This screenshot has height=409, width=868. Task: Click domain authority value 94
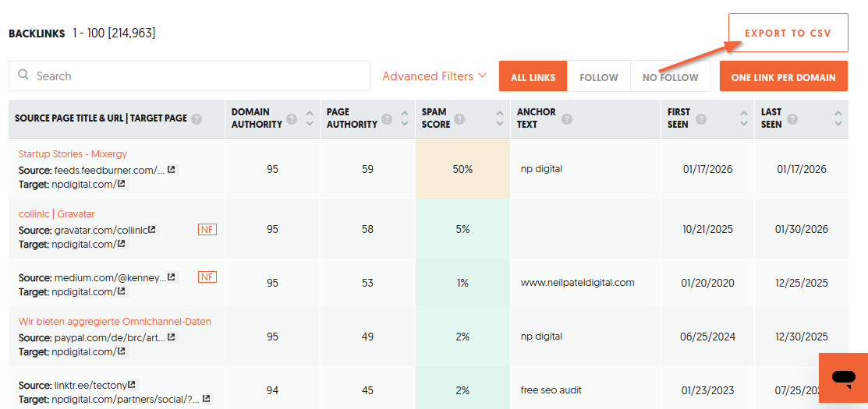(272, 390)
